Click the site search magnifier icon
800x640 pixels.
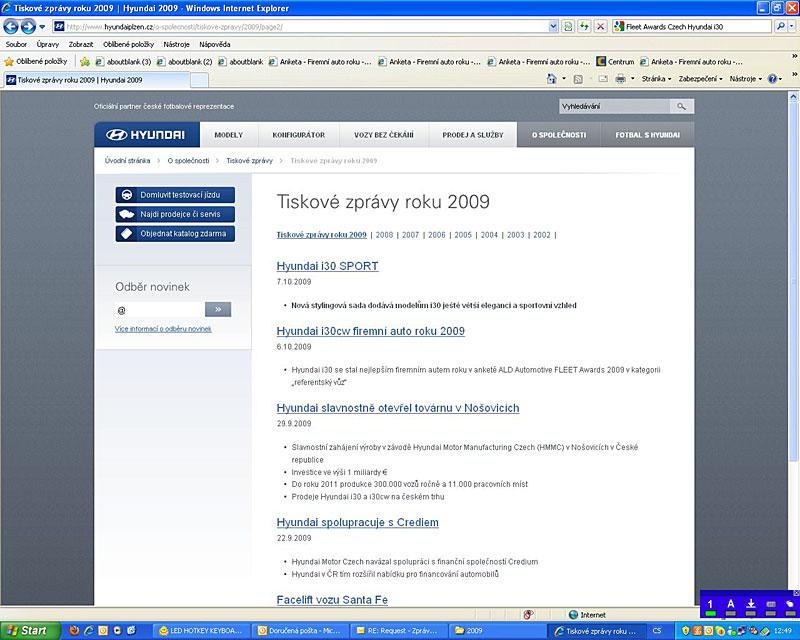click(x=682, y=107)
